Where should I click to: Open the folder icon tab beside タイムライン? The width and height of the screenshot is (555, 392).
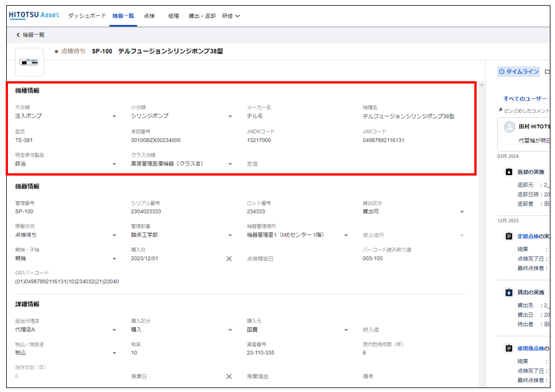[548, 72]
